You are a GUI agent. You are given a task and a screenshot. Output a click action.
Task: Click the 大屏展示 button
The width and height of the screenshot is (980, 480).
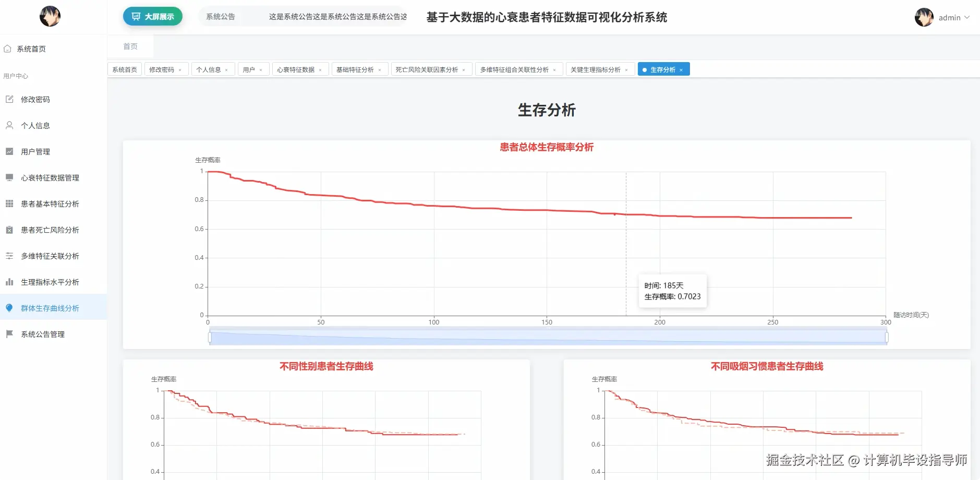153,16
